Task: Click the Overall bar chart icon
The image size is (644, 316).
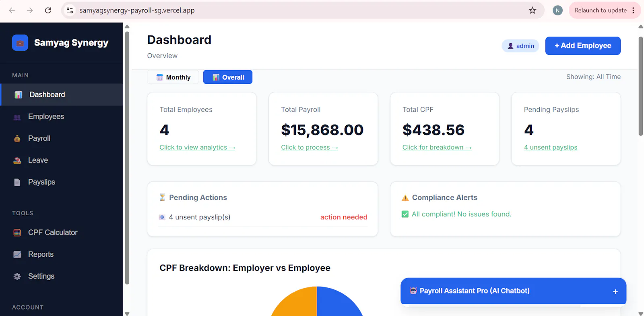Action: (216, 77)
